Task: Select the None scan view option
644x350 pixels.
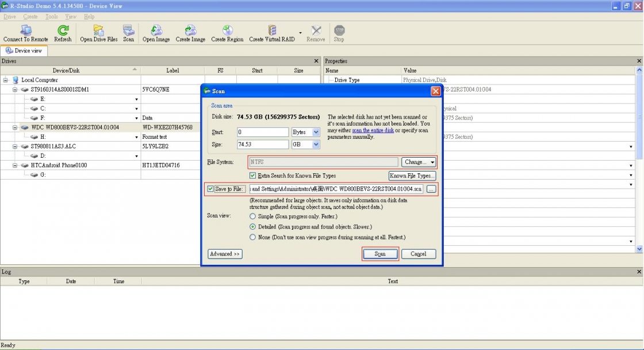Action: (x=252, y=237)
